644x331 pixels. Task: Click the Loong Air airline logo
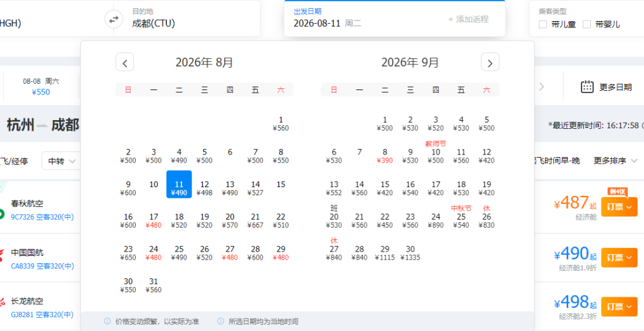pos(3,302)
